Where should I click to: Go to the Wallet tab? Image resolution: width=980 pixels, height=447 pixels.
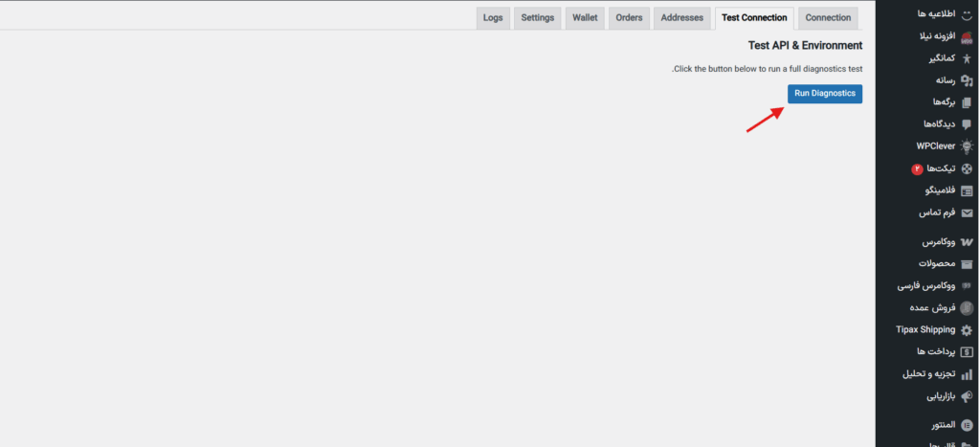585,18
